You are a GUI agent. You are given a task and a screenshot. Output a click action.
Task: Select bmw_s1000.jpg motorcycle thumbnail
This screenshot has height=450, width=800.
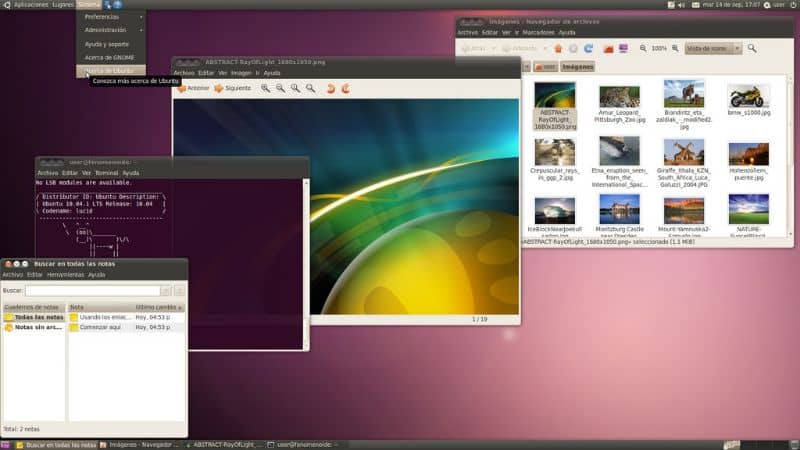coord(748,95)
